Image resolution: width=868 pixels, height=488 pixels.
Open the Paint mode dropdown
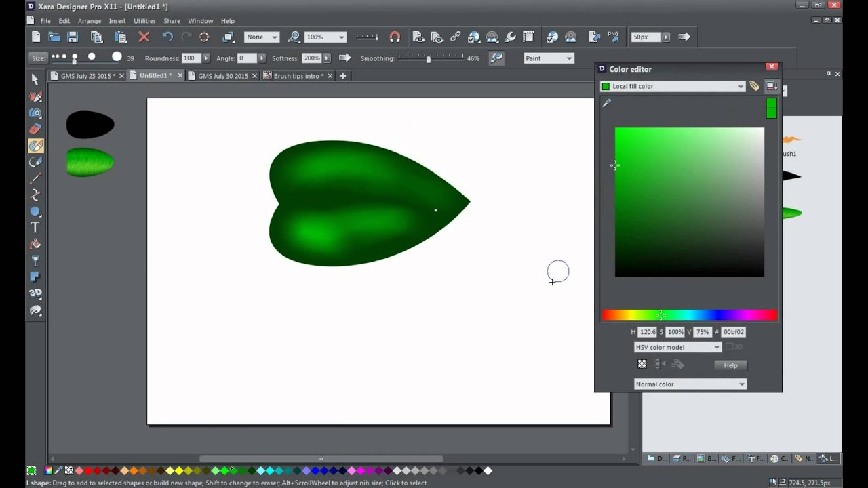pyautogui.click(x=549, y=58)
